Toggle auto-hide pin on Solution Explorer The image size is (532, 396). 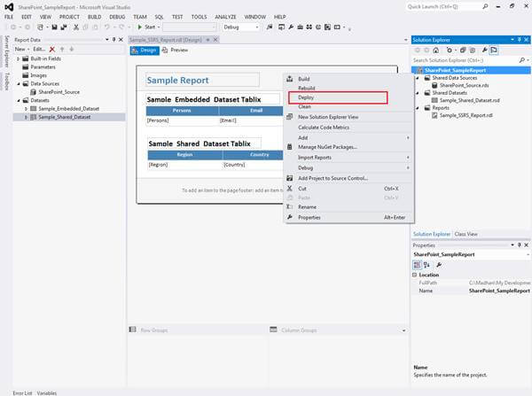tap(520, 40)
